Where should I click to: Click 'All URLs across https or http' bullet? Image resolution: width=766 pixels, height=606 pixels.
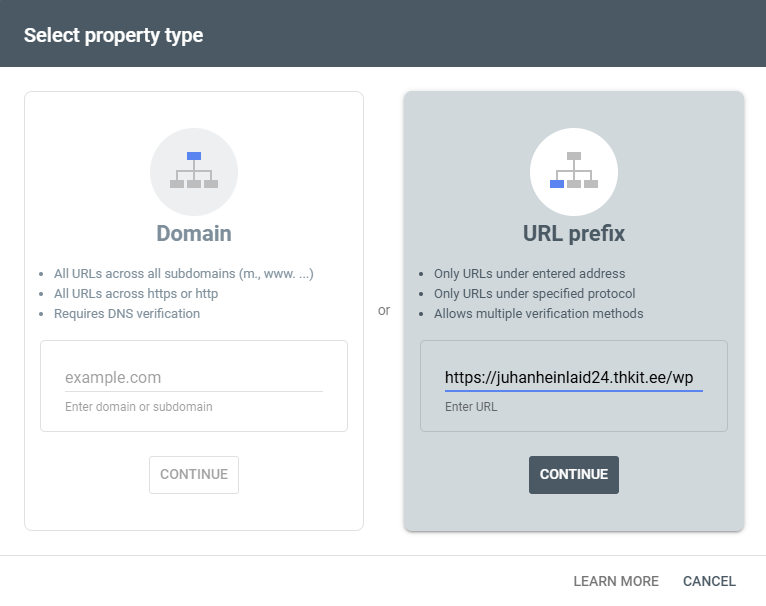[136, 294]
